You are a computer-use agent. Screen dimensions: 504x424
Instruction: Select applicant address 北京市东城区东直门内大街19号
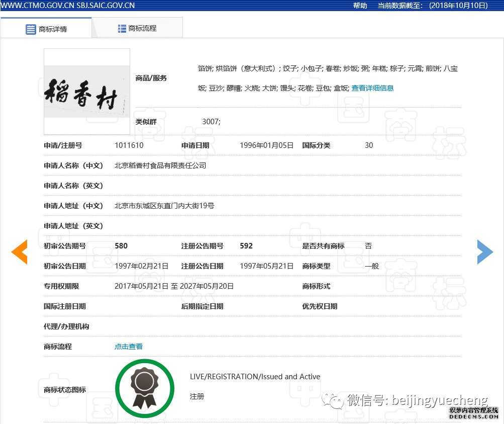164,206
